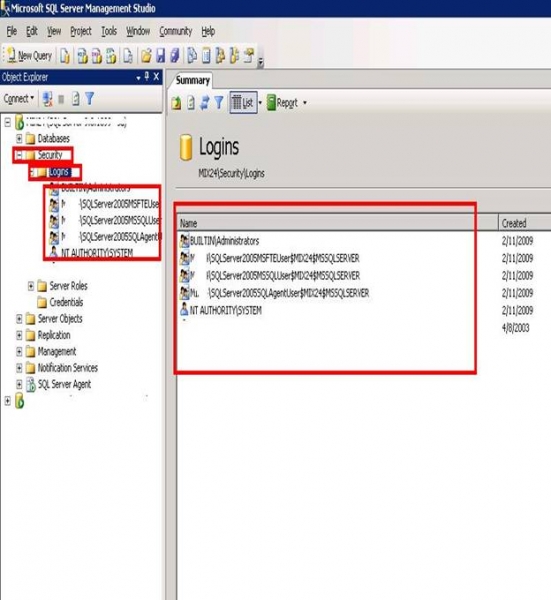Expand the second server node at tree bottom
551x600 pixels.
tap(7, 401)
